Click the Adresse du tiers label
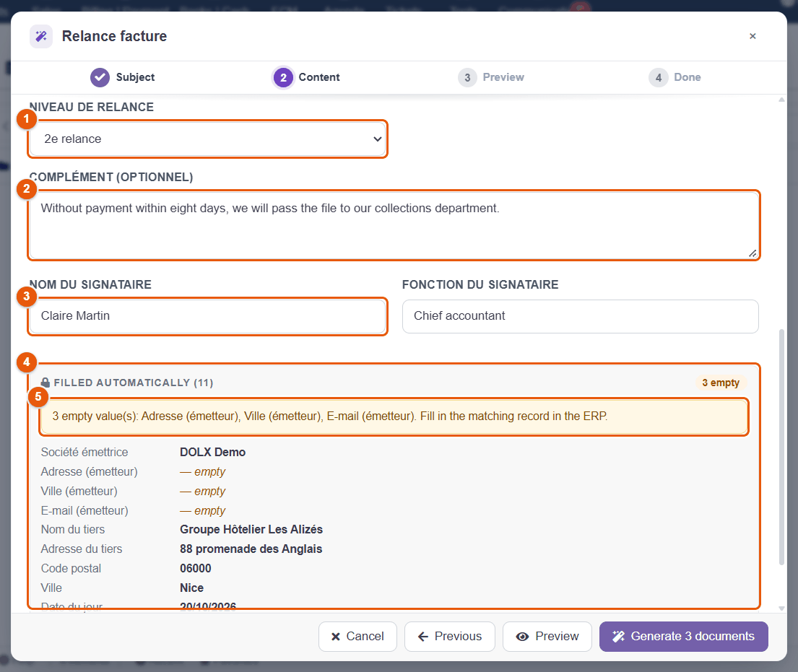The image size is (798, 672). click(x=82, y=549)
